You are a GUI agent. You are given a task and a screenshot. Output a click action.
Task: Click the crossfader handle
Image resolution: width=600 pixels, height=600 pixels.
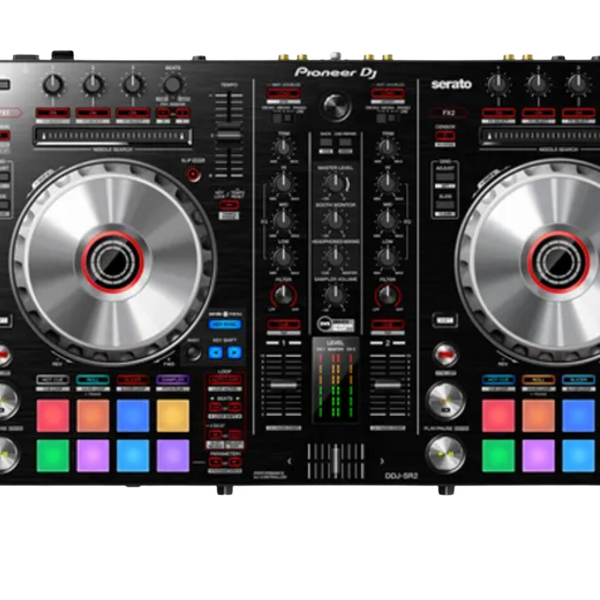[336, 461]
